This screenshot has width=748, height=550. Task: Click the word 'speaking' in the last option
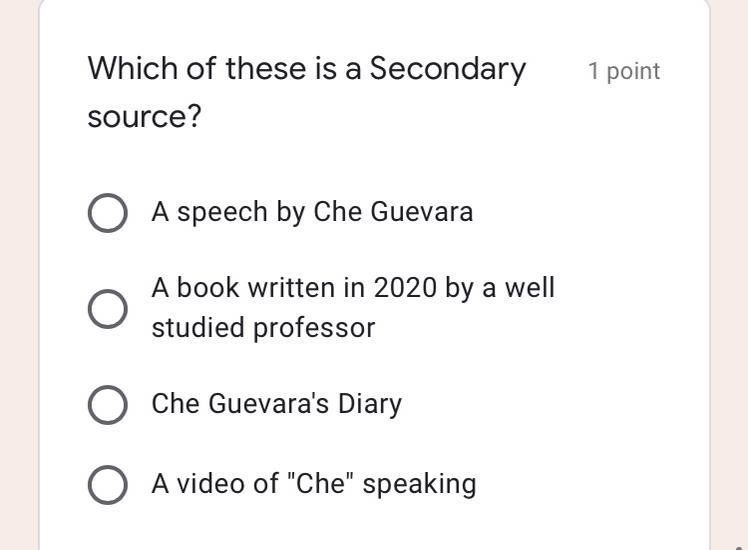[419, 484]
